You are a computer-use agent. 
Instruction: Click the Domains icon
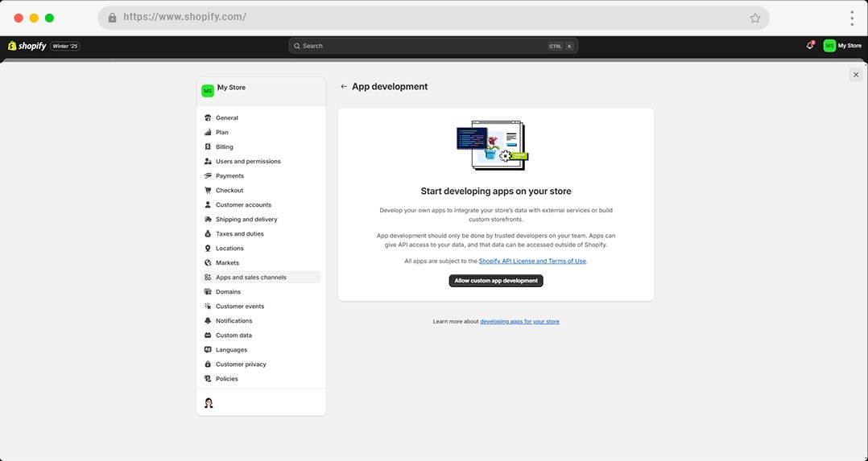tap(208, 292)
